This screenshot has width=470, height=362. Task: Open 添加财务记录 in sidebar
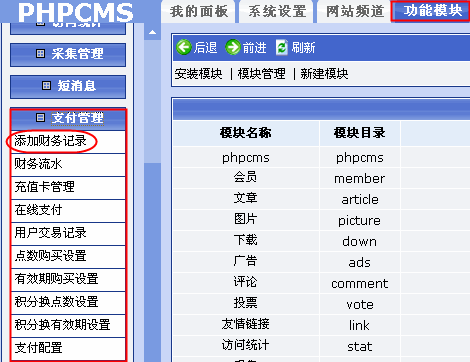pos(68,142)
